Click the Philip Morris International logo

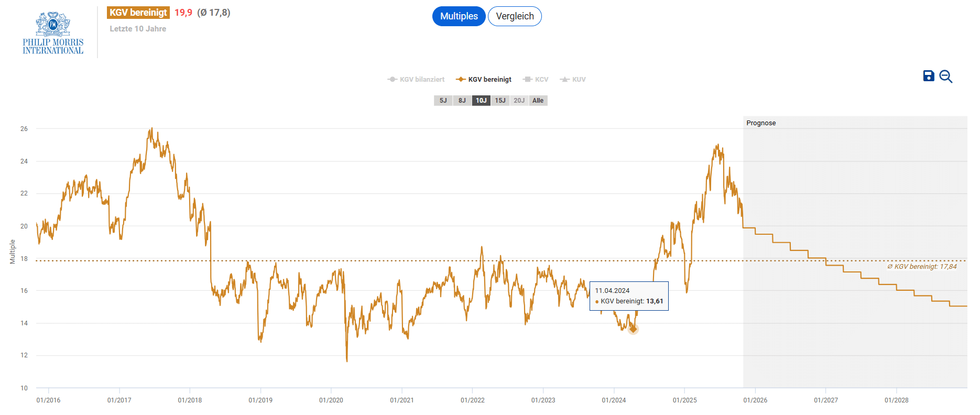(x=53, y=34)
